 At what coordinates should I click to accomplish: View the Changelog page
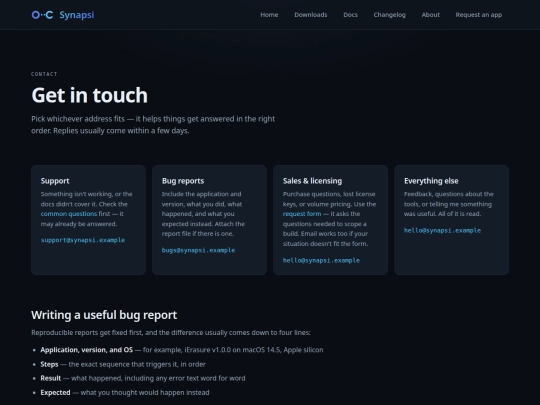[x=390, y=15]
